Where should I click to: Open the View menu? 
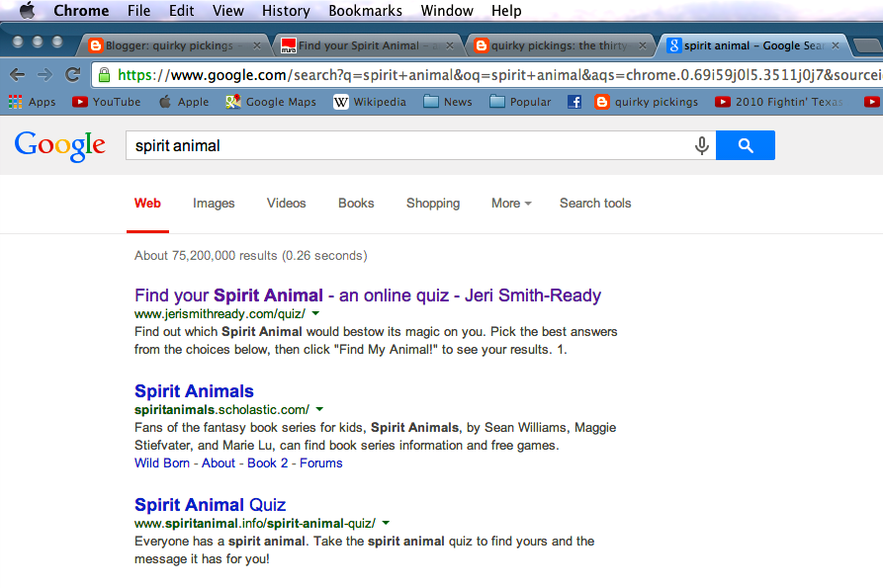click(228, 11)
